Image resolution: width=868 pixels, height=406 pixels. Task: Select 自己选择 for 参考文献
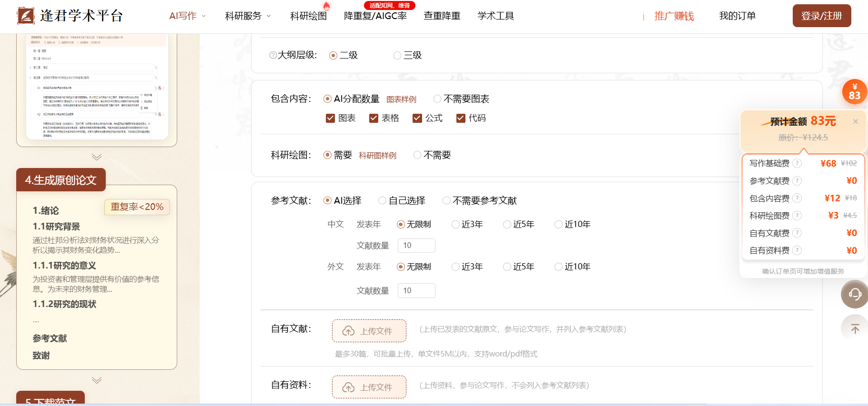coord(402,201)
